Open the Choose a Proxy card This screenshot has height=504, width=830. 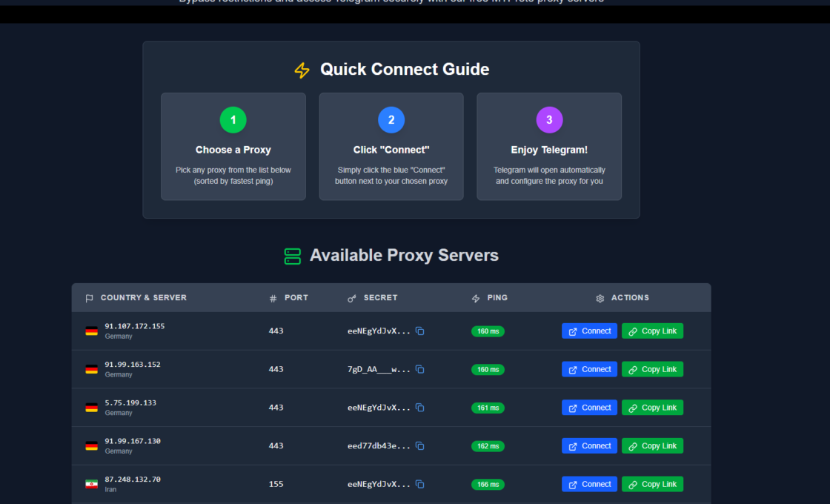[233, 147]
